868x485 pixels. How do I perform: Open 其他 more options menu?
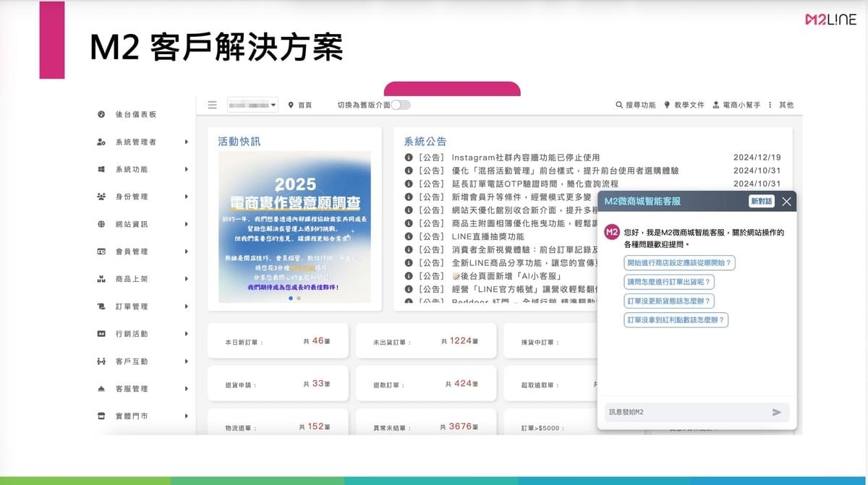coord(780,105)
